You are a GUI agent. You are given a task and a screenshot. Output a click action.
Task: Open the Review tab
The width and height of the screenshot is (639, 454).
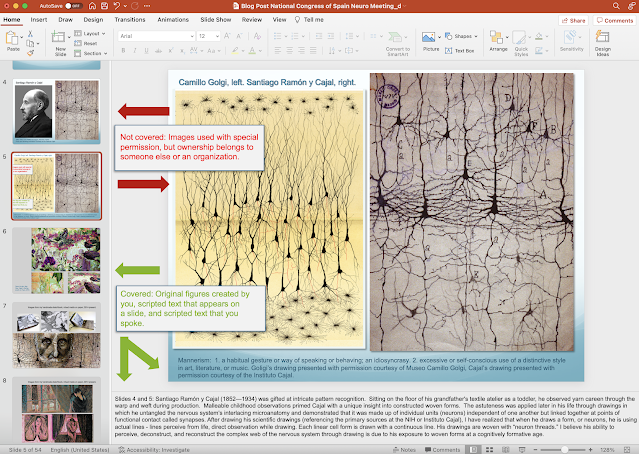click(x=252, y=20)
